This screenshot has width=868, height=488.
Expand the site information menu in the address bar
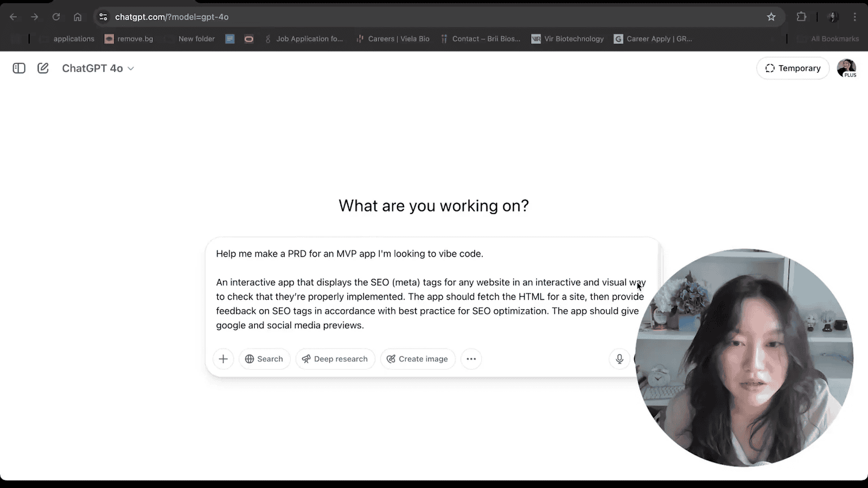tap(103, 17)
